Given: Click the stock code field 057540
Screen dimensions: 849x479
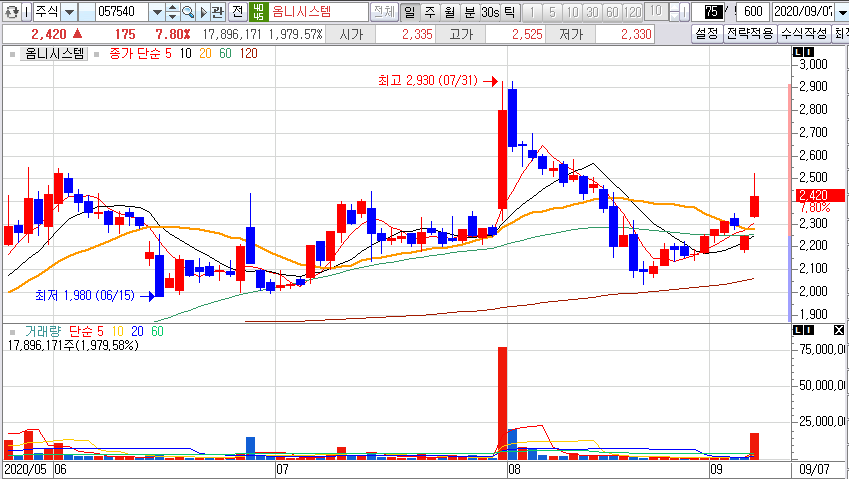Looking at the screenshot, I should (x=121, y=11).
